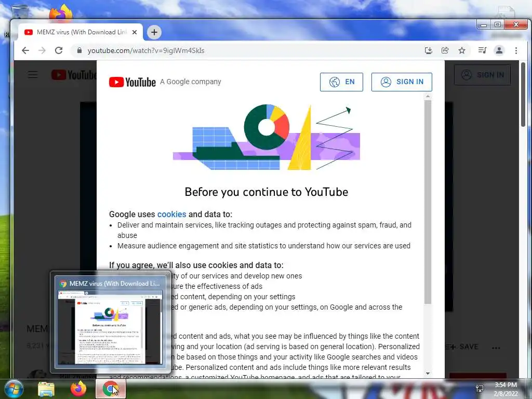Close the MEMZ virus tab
This screenshot has height=399, width=532.
coord(135,32)
